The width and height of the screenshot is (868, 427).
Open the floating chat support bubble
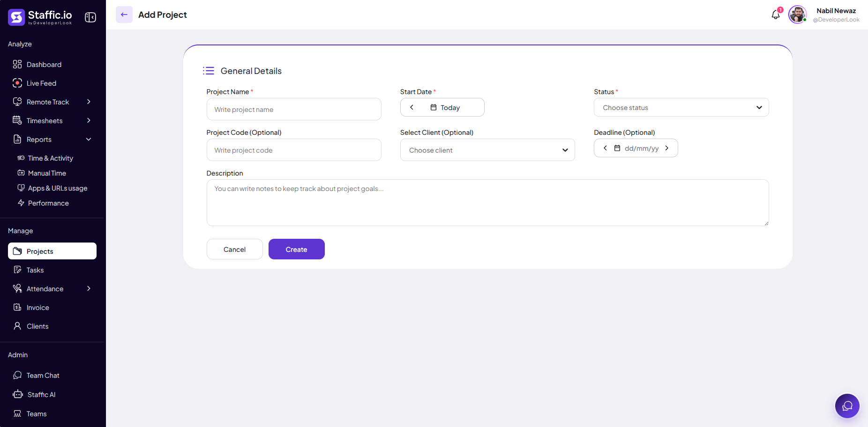coord(847,406)
